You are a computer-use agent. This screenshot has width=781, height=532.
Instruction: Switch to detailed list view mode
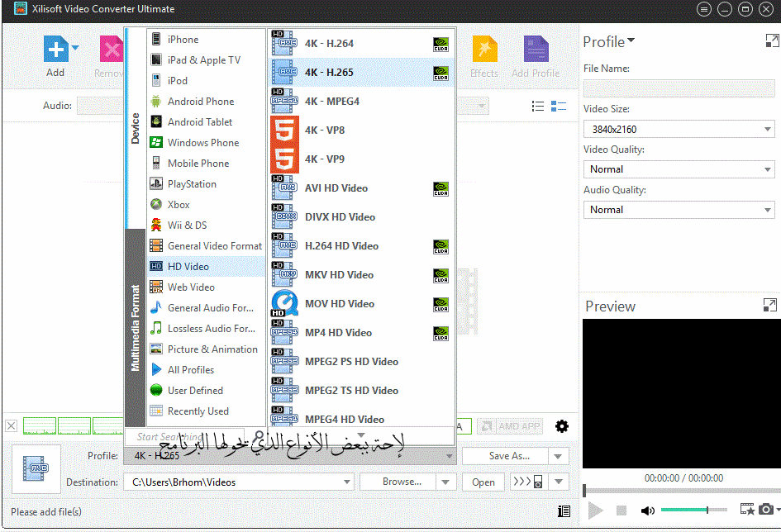point(559,107)
